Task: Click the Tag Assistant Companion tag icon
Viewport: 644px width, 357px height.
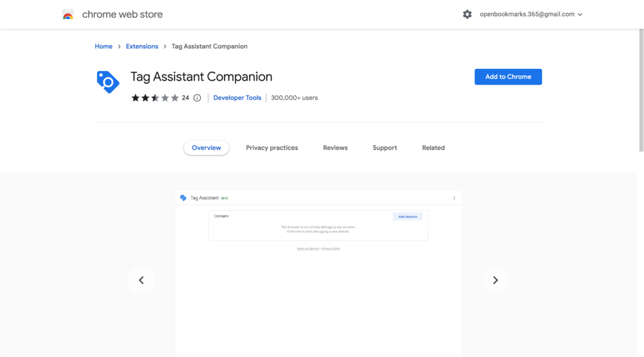Action: click(x=108, y=82)
